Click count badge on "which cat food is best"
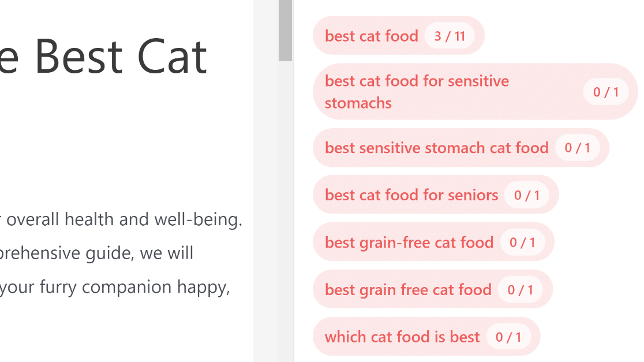The width and height of the screenshot is (644, 362). click(509, 337)
